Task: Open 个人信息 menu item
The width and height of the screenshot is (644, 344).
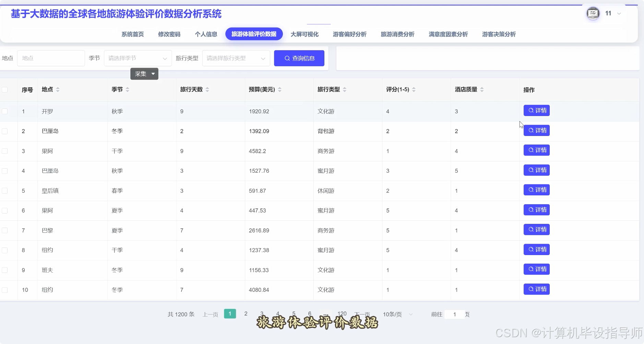Action: (x=206, y=34)
